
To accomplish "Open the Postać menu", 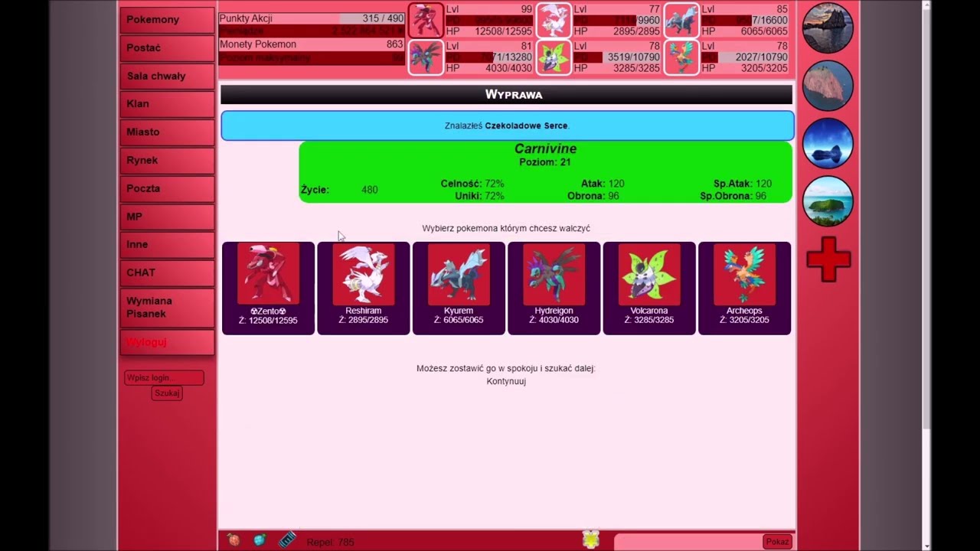I will pos(167,48).
